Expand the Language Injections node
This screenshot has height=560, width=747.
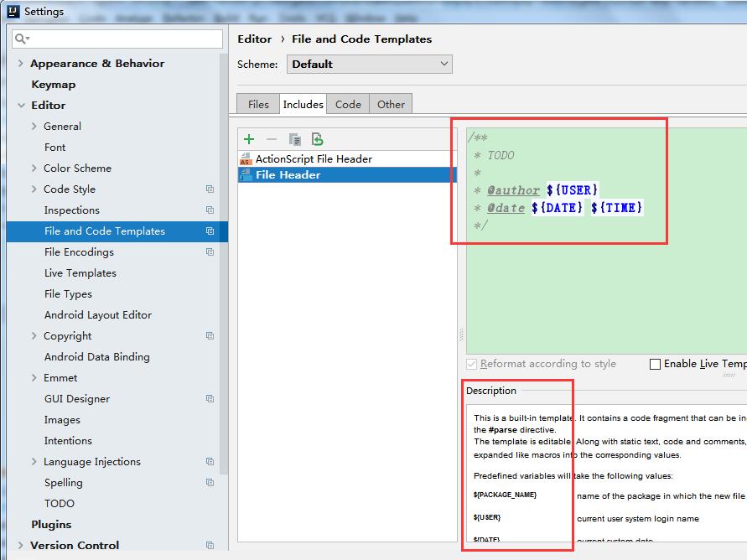point(34,461)
